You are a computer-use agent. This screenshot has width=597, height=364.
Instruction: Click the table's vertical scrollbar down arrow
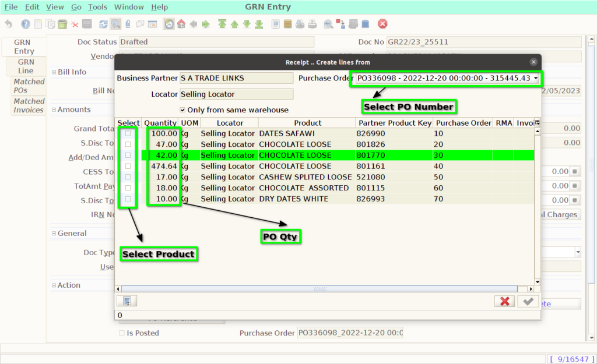tap(538, 282)
